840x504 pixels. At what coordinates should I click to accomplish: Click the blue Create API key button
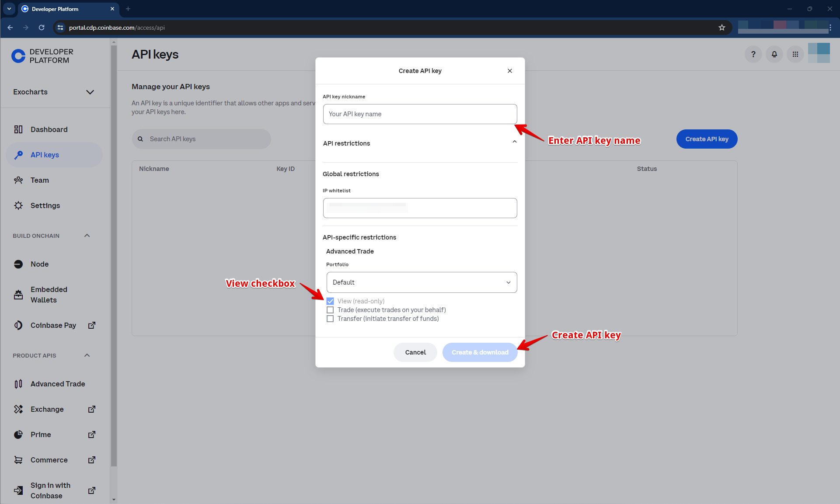tap(707, 139)
